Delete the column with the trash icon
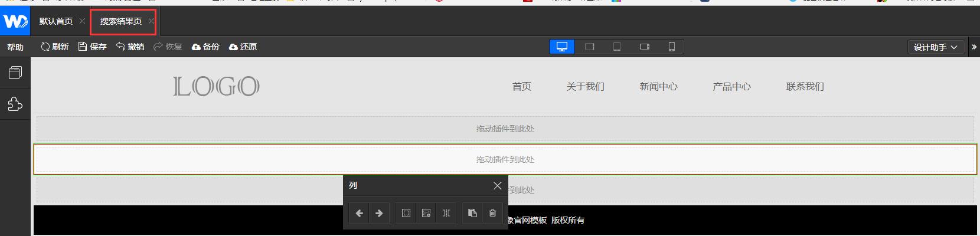 (492, 213)
